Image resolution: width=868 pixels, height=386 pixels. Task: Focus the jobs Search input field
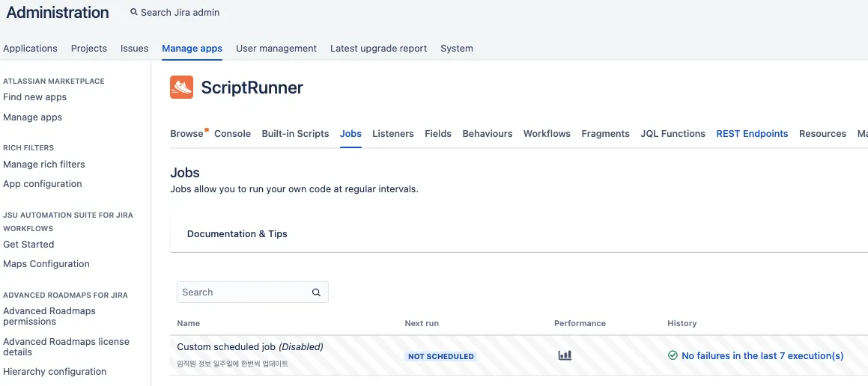click(252, 292)
